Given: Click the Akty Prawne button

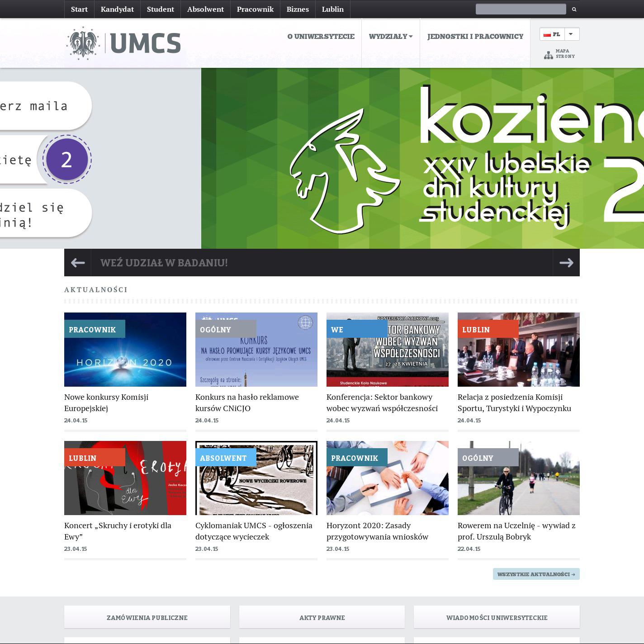Looking at the screenshot, I should tap(322, 617).
